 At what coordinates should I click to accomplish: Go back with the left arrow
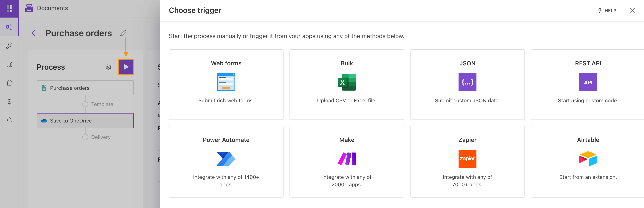point(35,33)
